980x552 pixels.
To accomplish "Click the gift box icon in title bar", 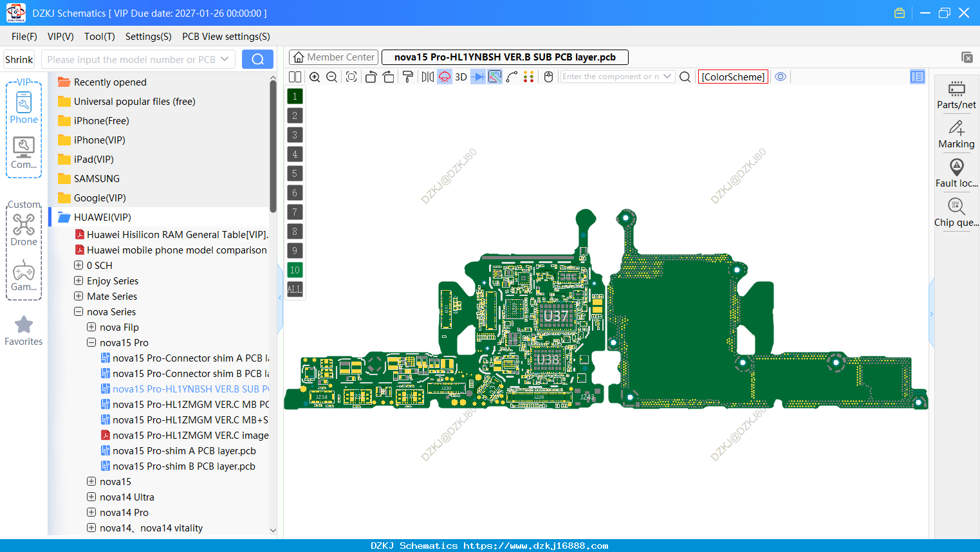I will (900, 13).
